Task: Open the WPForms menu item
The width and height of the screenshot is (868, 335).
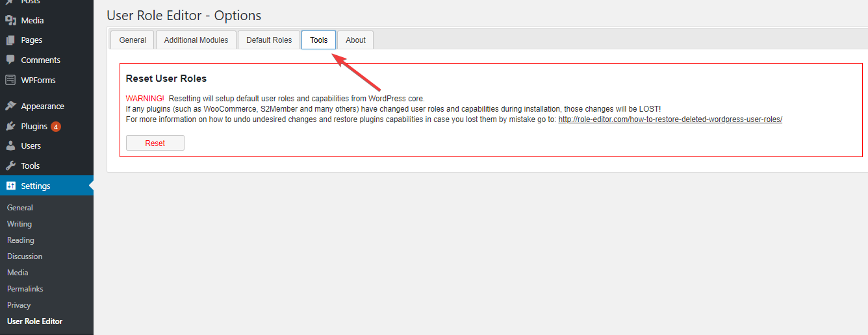Action: (47, 80)
